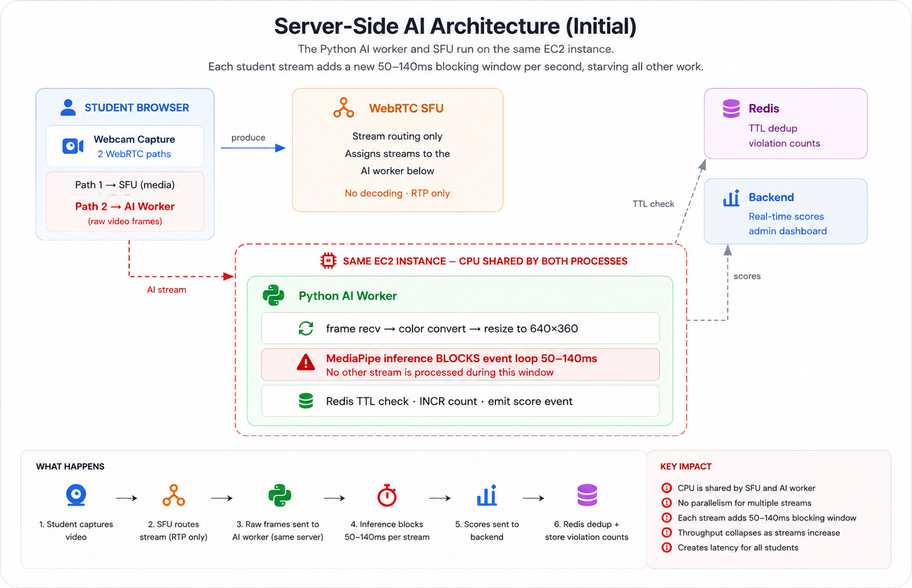
Task: Click The Python AI worker and SFU subtitle line
Action: click(456, 49)
